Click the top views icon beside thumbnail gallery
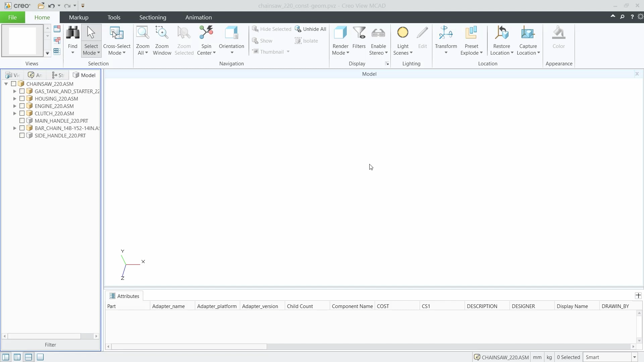644x362 pixels. (57, 29)
